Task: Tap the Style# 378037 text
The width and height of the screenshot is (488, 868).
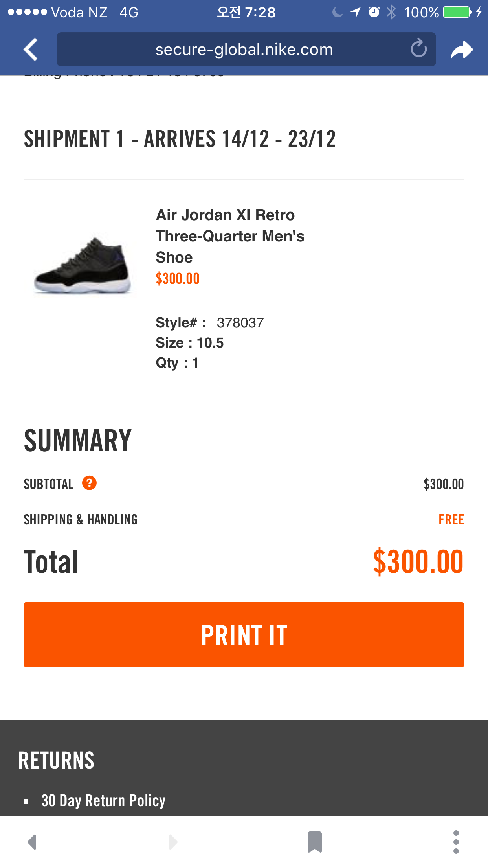Action: click(x=209, y=323)
